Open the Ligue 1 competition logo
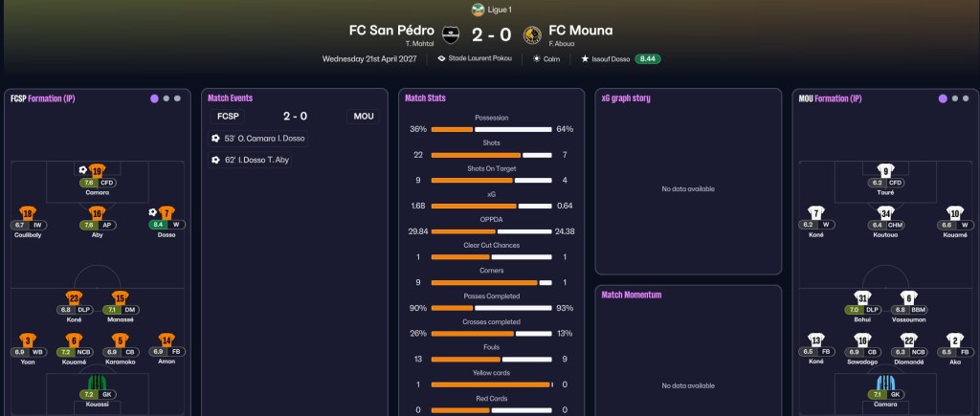Screen dimensions: 980x416 tap(479, 10)
